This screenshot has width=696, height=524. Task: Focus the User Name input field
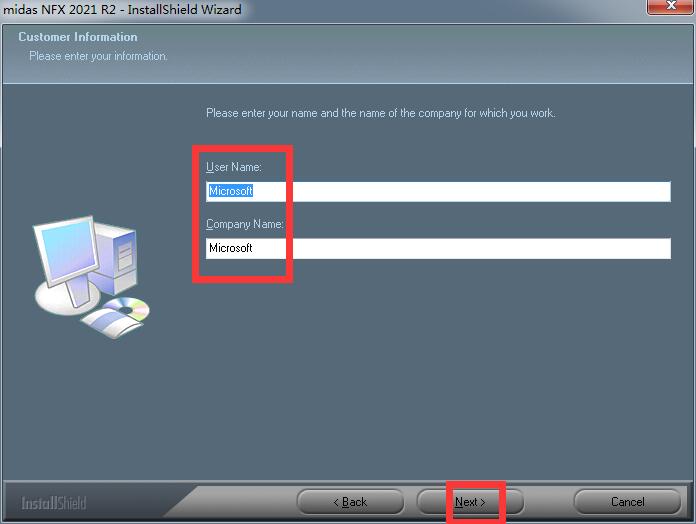[x=438, y=191]
